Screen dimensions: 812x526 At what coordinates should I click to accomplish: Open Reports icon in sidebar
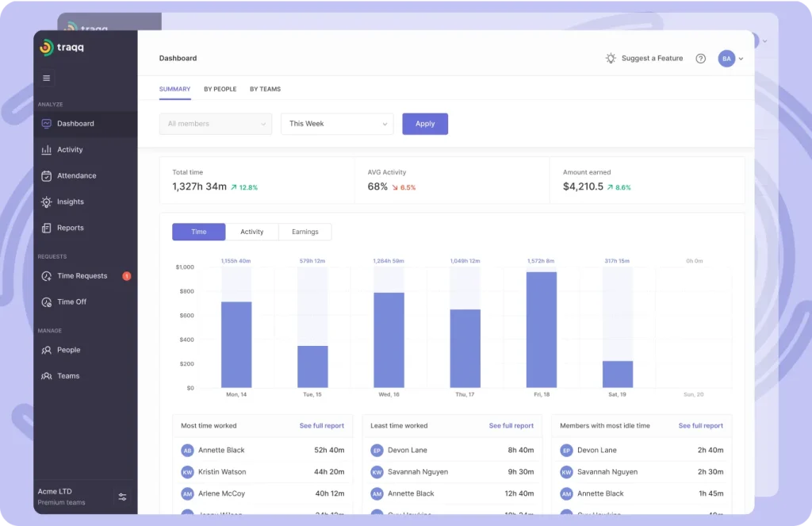click(47, 228)
